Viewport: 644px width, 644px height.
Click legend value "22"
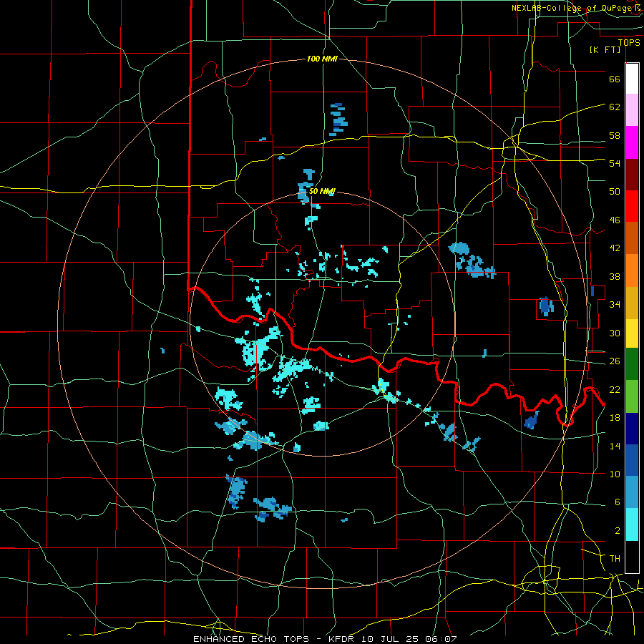coord(615,389)
